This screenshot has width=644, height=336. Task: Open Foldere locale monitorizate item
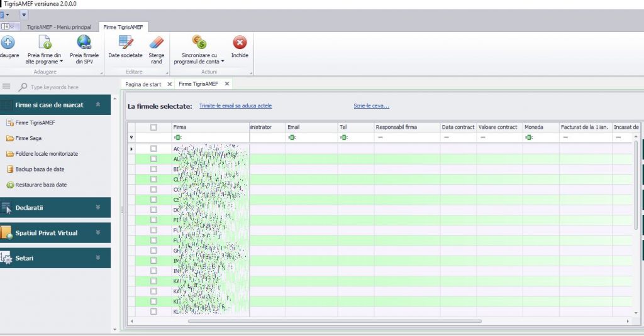[42, 154]
